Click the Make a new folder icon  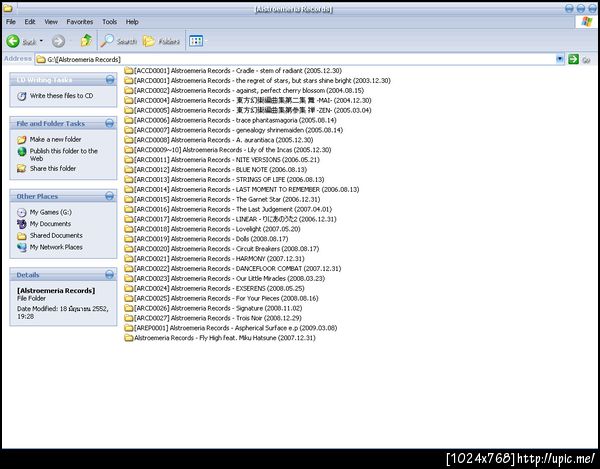(x=22, y=139)
